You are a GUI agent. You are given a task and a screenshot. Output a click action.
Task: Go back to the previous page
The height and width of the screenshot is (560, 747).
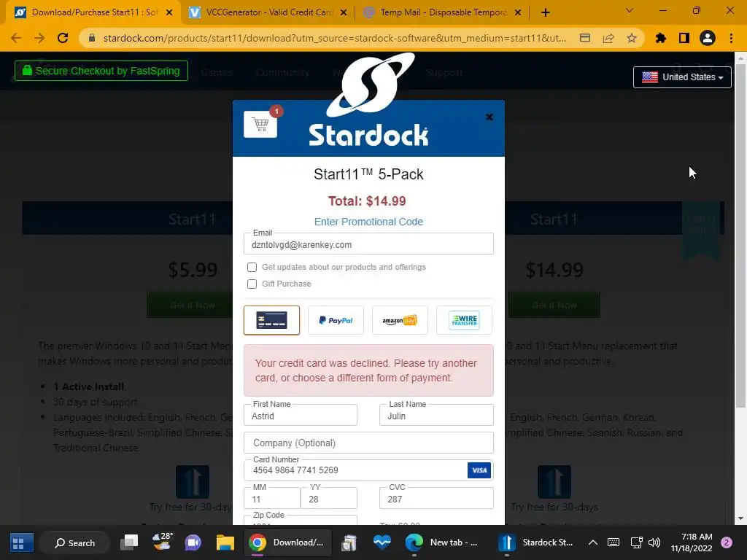[16, 38]
